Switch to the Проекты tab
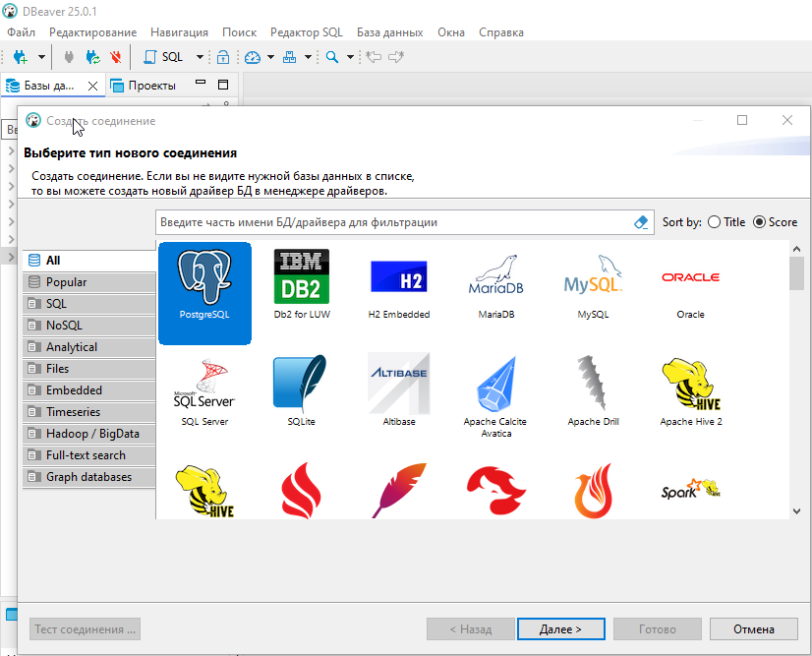 click(144, 86)
